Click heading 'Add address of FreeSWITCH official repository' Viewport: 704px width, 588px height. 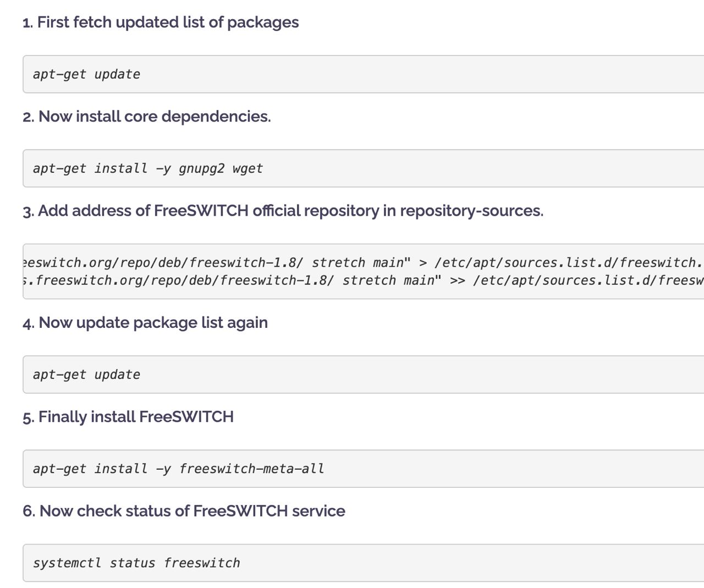tap(283, 211)
